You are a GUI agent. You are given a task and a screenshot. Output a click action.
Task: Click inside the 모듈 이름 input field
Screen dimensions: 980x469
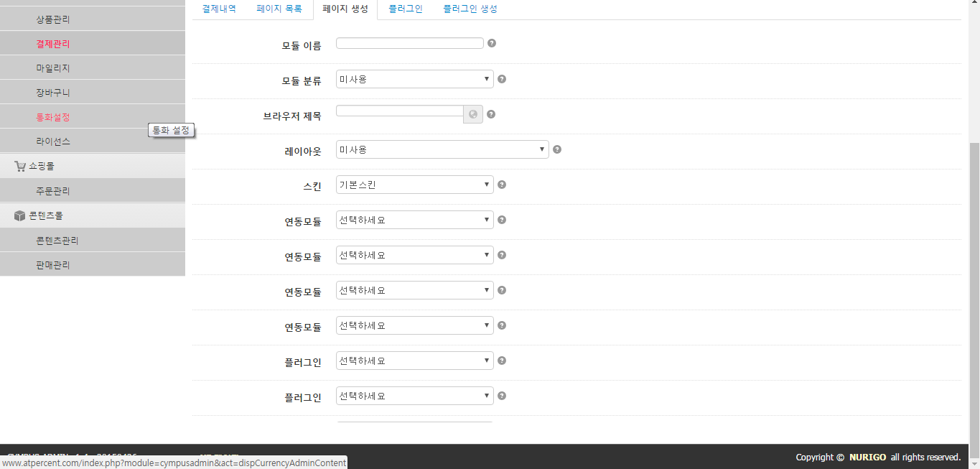(409, 43)
